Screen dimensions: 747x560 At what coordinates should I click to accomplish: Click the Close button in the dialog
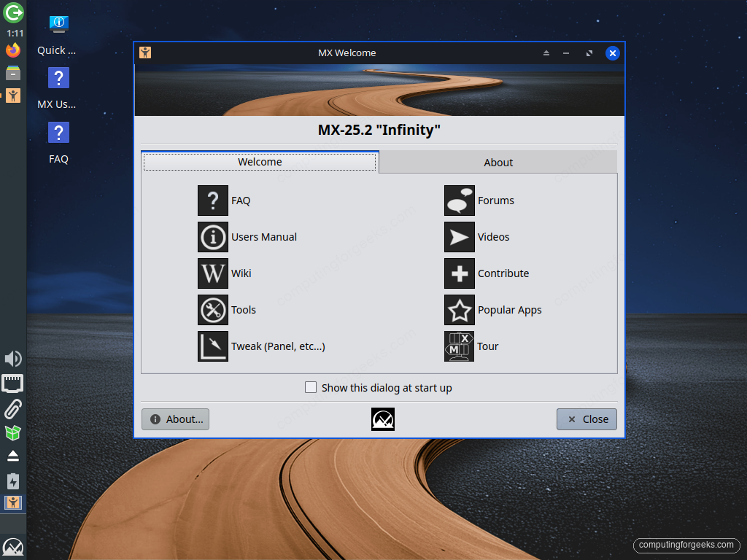click(587, 419)
